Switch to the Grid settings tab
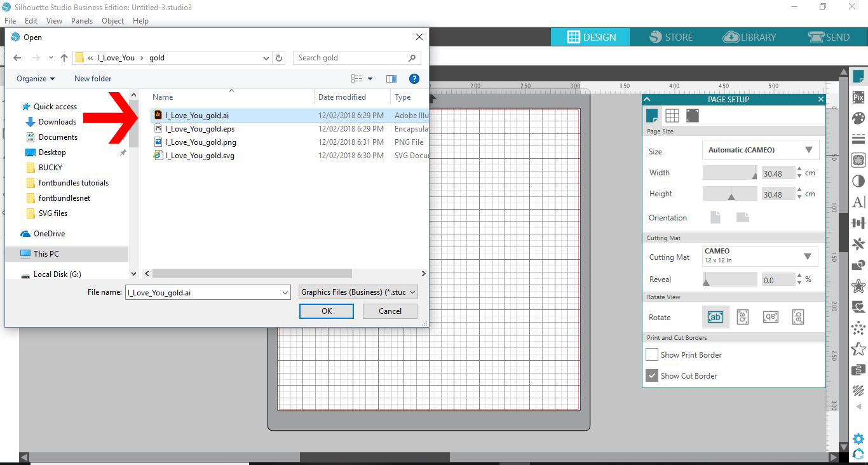Image resolution: width=868 pixels, height=465 pixels. (x=672, y=116)
